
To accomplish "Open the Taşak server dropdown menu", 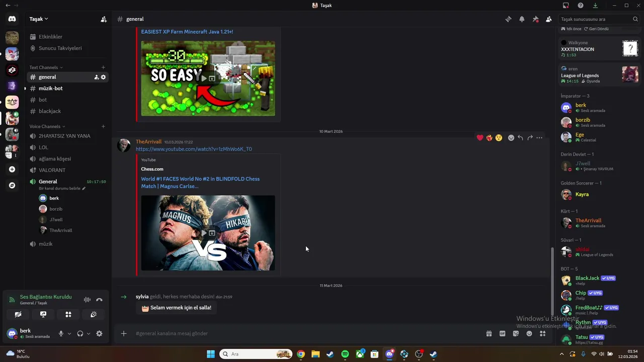I will point(39,19).
